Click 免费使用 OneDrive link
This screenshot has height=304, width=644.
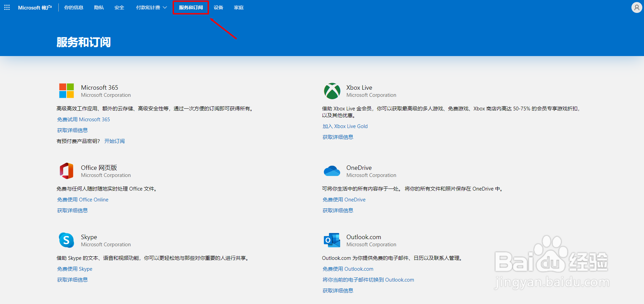pos(344,200)
